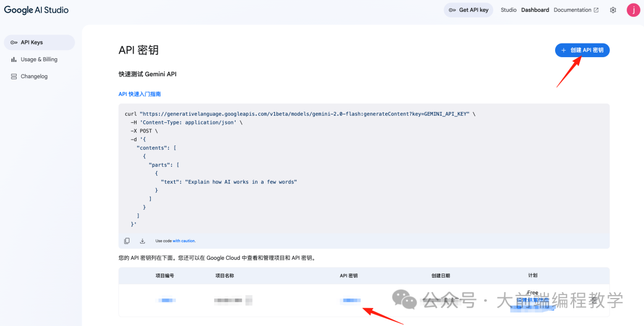Click the 创建 API 密钥 button
This screenshot has height=326, width=644.
tap(582, 50)
